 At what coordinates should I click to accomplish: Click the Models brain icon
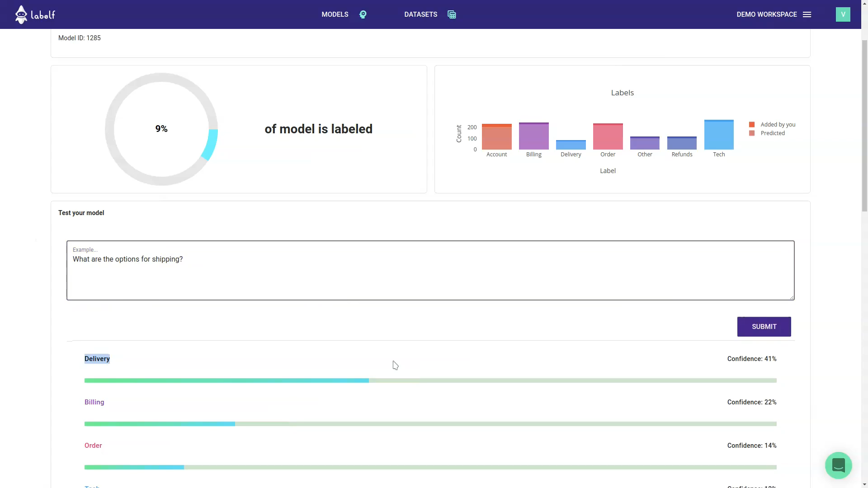(x=363, y=14)
